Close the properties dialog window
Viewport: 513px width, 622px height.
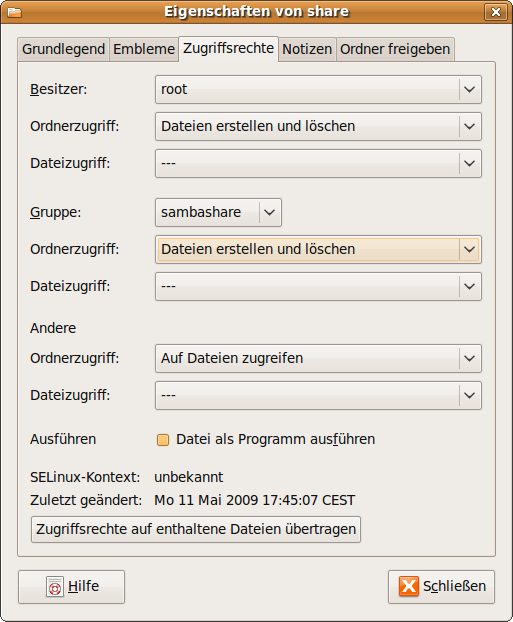[x=496, y=12]
